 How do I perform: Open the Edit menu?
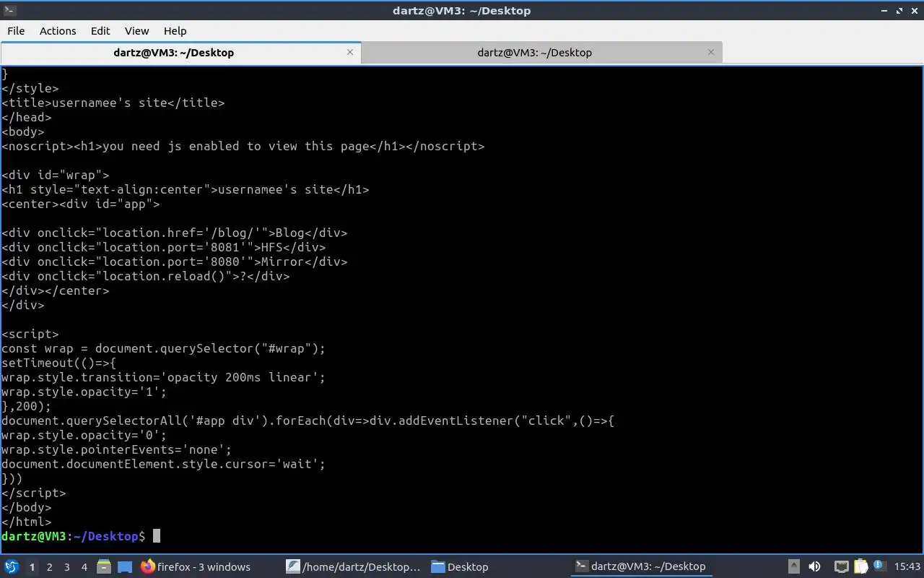[x=100, y=31]
